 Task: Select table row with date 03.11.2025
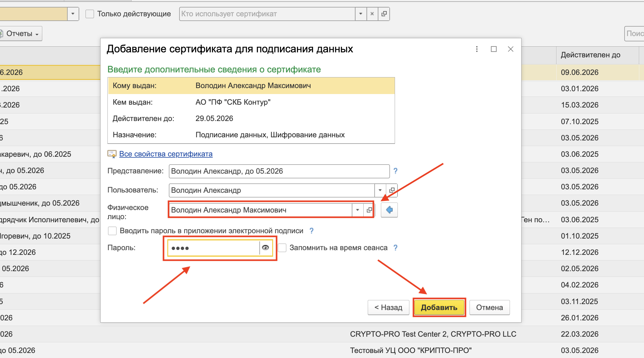pyautogui.click(x=579, y=301)
